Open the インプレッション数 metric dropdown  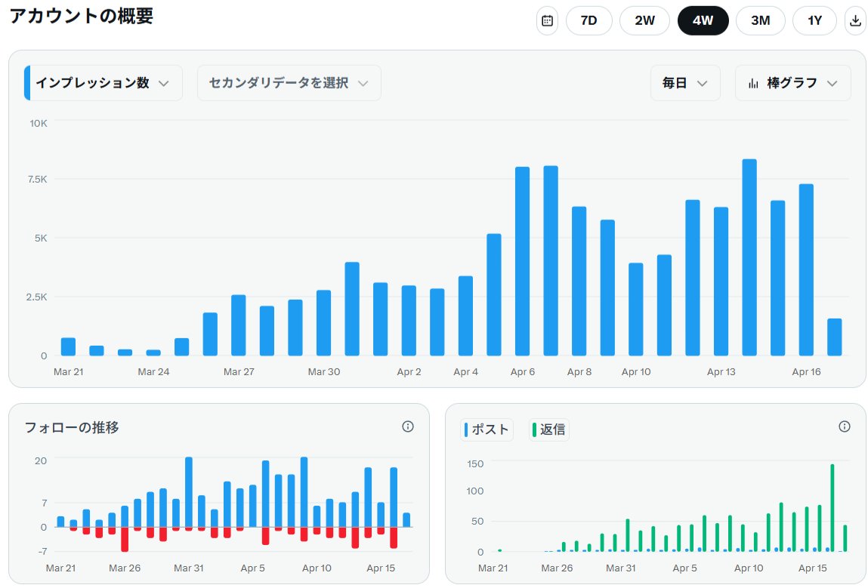click(x=102, y=83)
